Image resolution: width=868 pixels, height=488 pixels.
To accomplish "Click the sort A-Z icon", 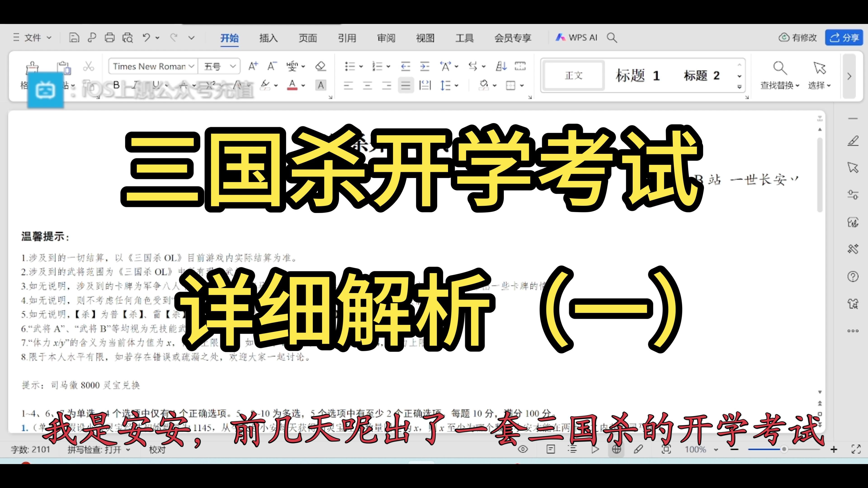I will coord(501,66).
